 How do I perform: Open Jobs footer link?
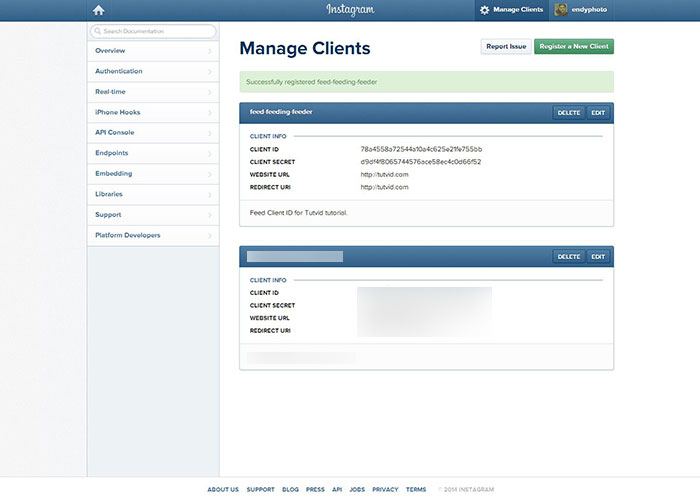coord(357,490)
